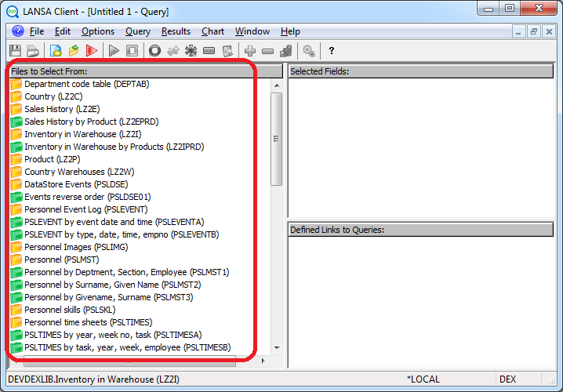Click the minus remove toolbar icon
Viewport: 563px width, 392px height.
(268, 51)
